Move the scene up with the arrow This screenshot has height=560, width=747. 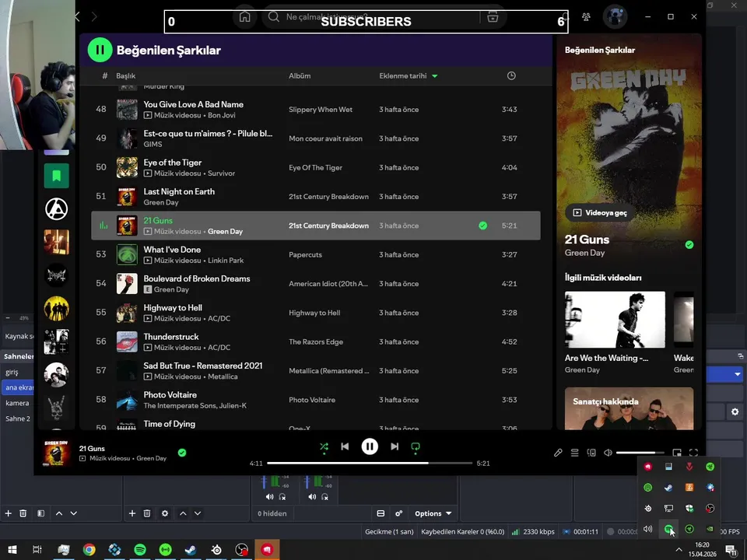(x=59, y=513)
